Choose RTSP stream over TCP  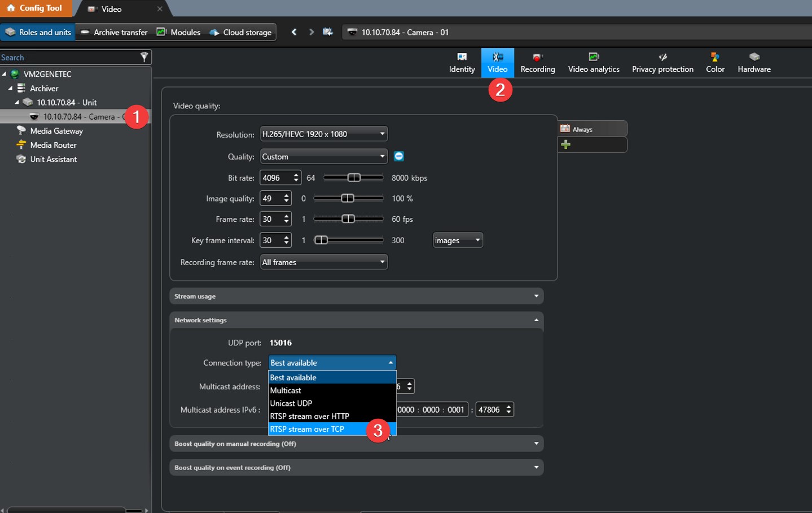[332, 429]
